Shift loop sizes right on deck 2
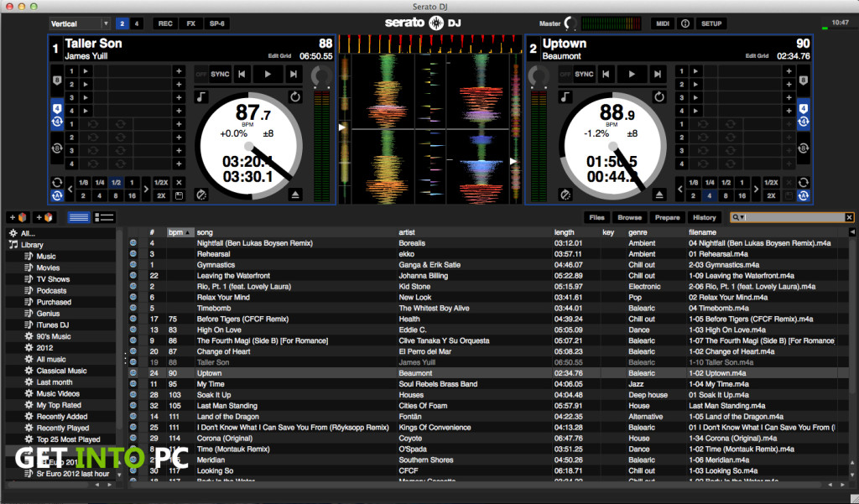 click(x=756, y=189)
